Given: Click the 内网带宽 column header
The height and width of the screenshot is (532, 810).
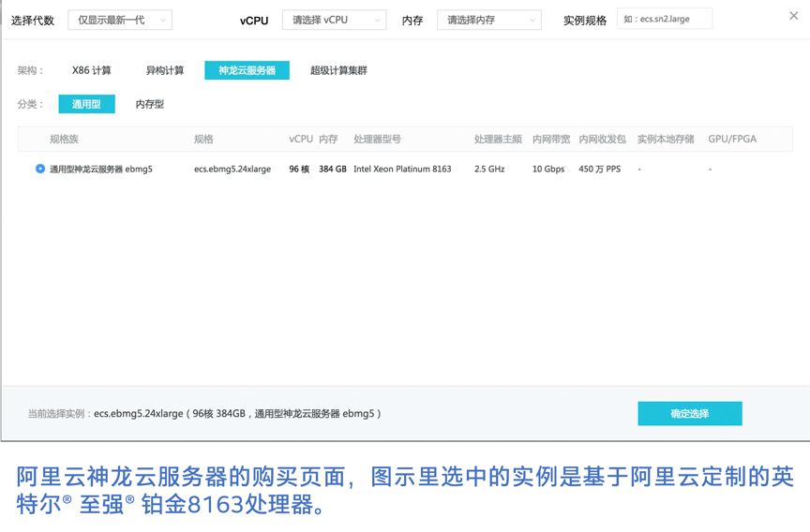Looking at the screenshot, I should (551, 139).
